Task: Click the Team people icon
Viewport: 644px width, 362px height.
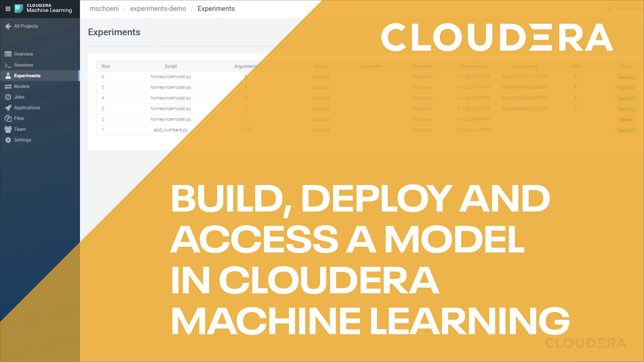Action: pyautogui.click(x=8, y=129)
